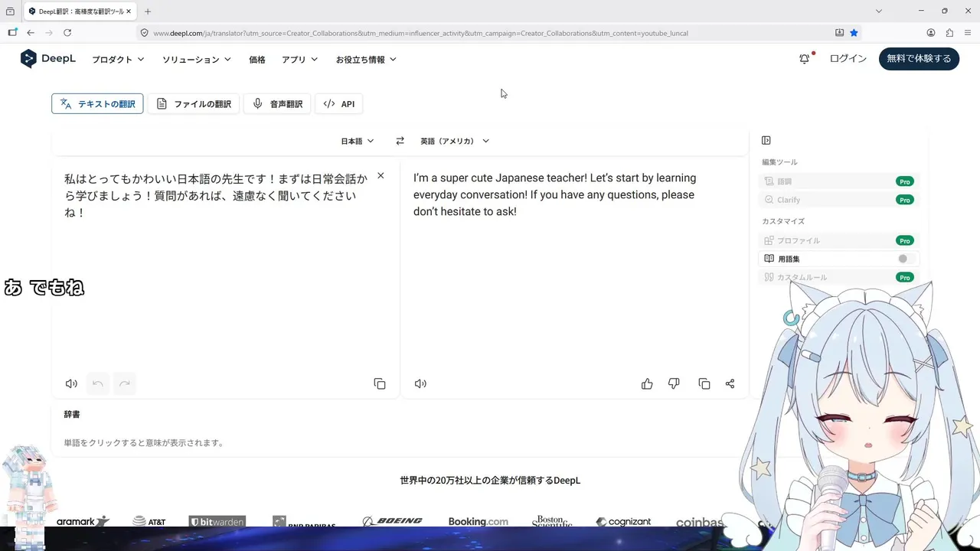Play the English translation audio

point(420,383)
